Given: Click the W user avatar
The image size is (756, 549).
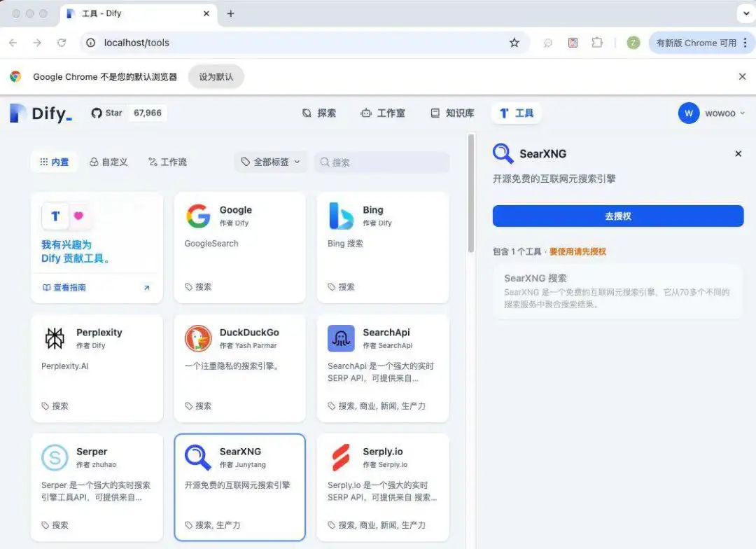Looking at the screenshot, I should [689, 113].
